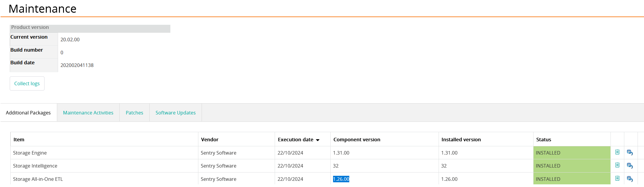
Task: Click INSTALLED status of Storage Engine
Action: tap(572, 153)
